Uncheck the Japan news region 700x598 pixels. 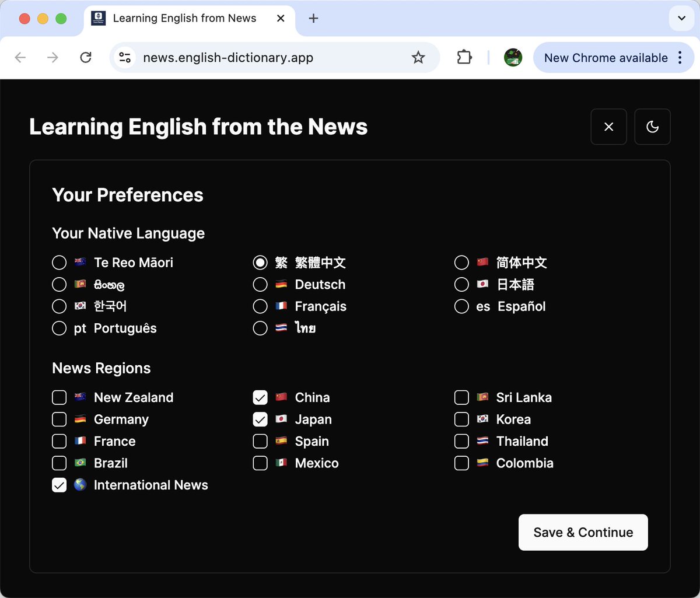point(260,419)
